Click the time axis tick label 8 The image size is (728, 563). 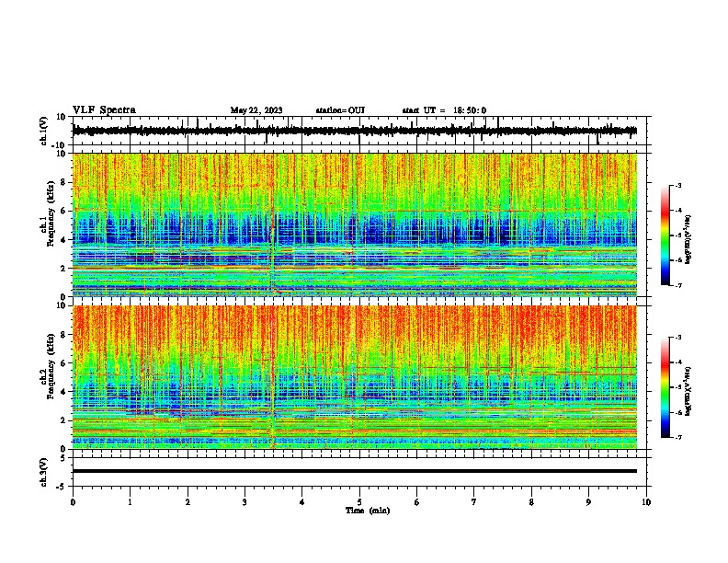[x=531, y=502]
